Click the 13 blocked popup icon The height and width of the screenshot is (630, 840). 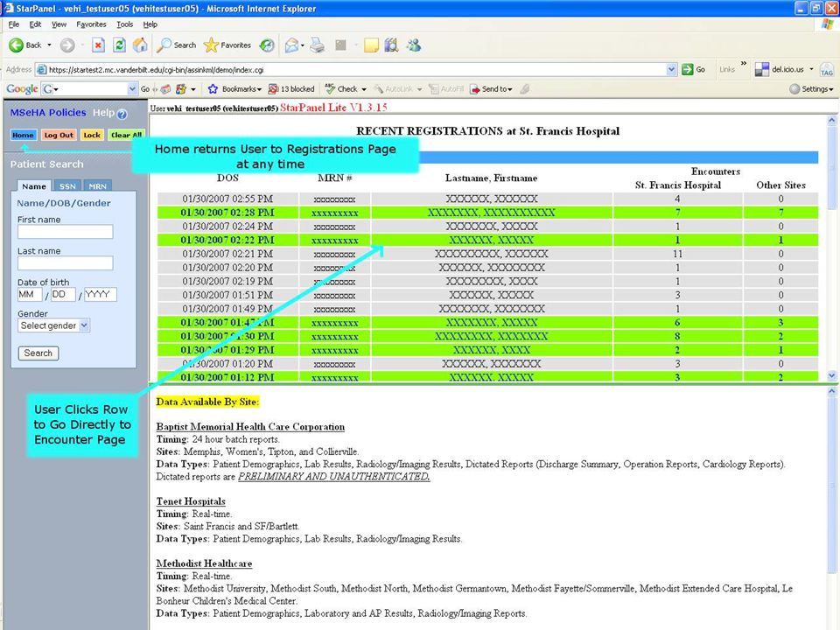point(273,89)
